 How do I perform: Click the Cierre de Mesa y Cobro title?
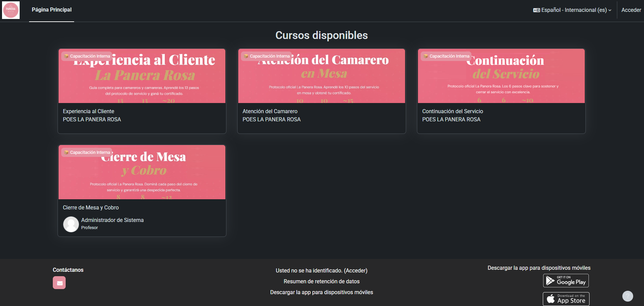point(91,207)
